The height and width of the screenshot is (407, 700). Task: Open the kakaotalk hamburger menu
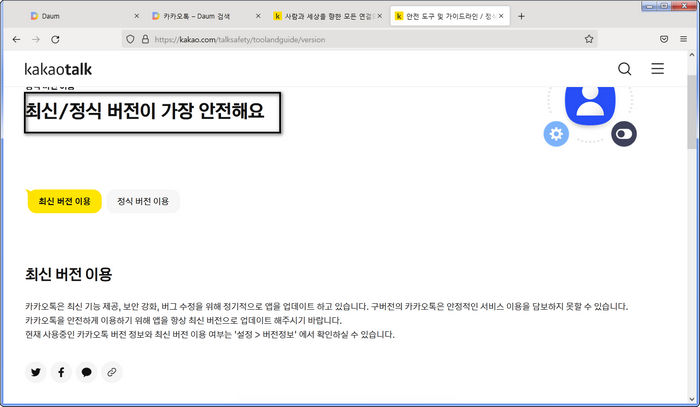(x=657, y=69)
